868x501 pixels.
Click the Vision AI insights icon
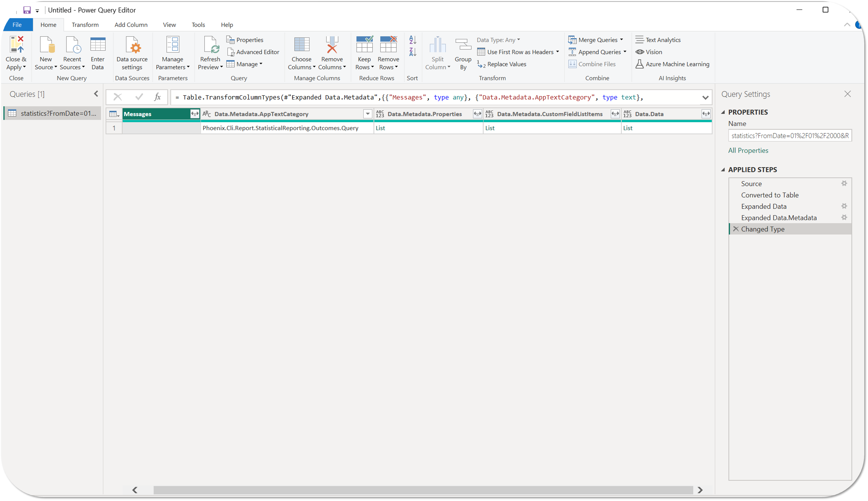point(639,52)
